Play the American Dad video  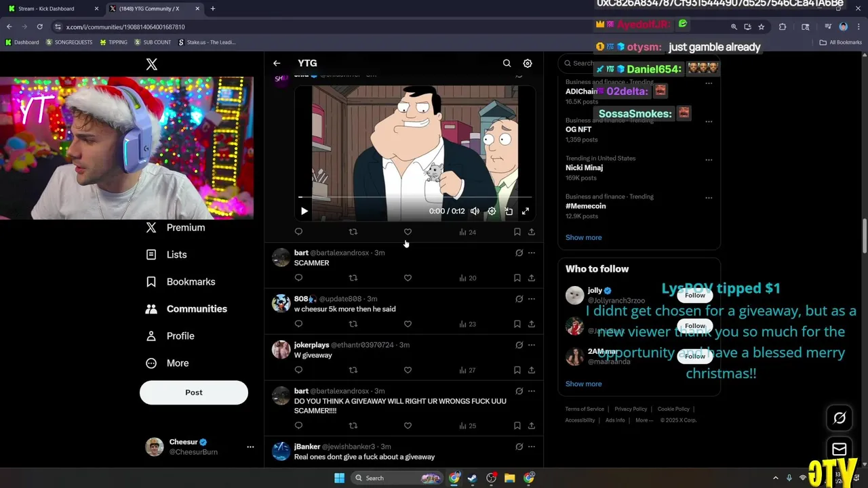click(304, 211)
